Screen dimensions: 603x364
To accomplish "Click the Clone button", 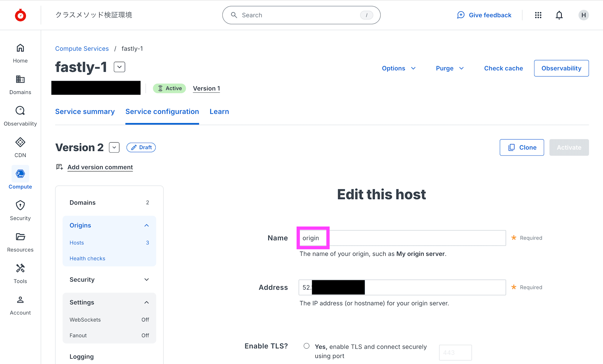I will 522,147.
